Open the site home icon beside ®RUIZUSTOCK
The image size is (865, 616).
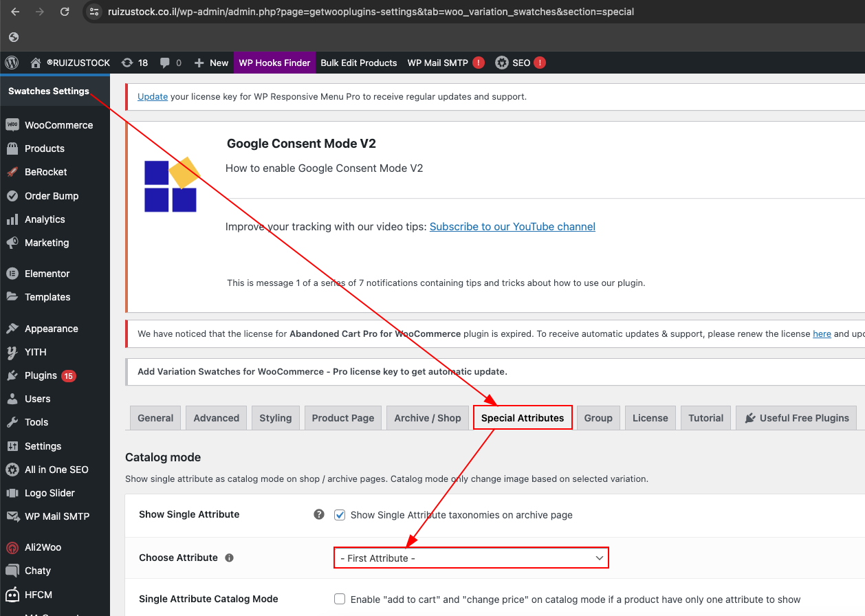point(36,63)
